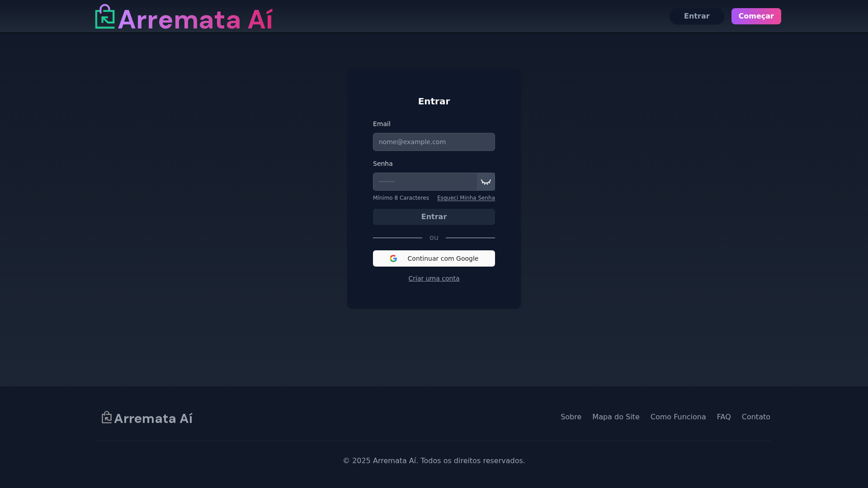This screenshot has width=868, height=488.
Task: Focus the Senha password field
Action: (425, 182)
